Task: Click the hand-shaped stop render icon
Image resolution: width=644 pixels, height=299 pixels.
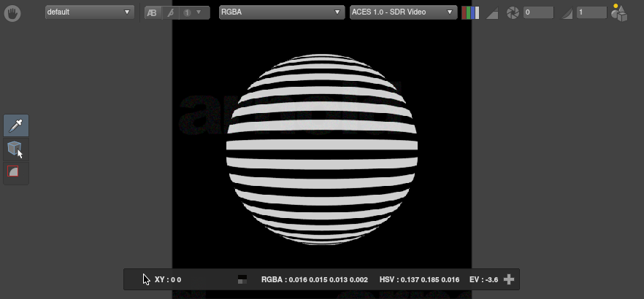Action: (13, 13)
